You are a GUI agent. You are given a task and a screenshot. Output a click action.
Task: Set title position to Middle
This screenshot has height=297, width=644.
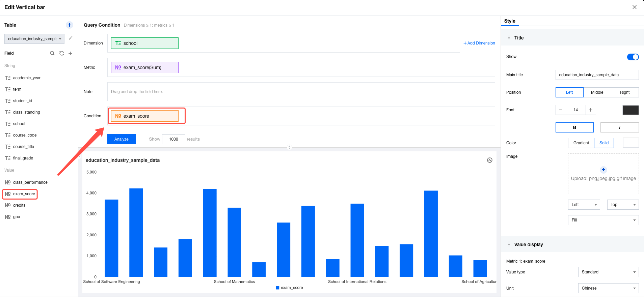coord(597,92)
